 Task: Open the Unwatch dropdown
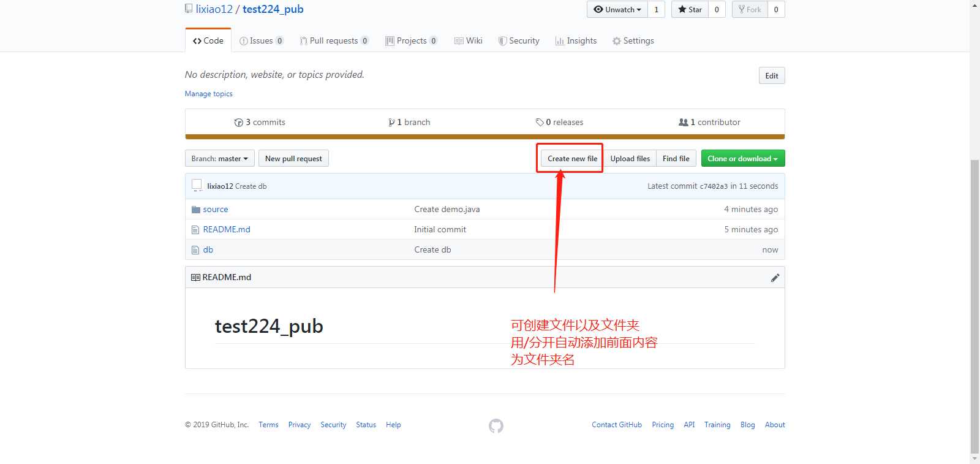pos(617,10)
